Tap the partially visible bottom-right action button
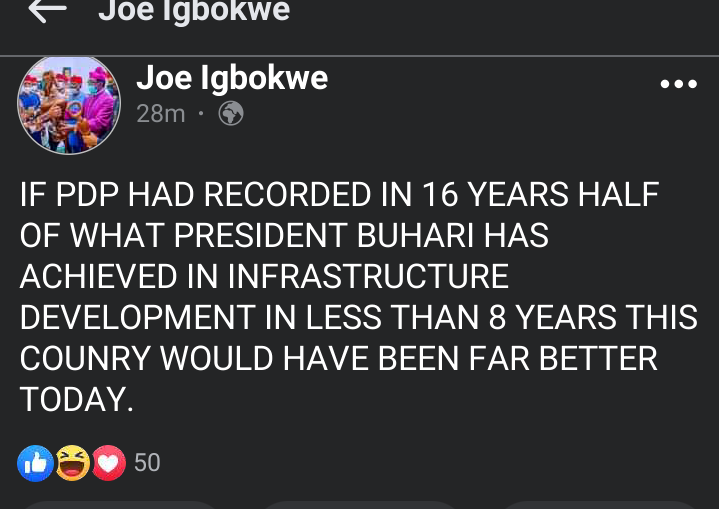719x509 pixels. (x=599, y=505)
